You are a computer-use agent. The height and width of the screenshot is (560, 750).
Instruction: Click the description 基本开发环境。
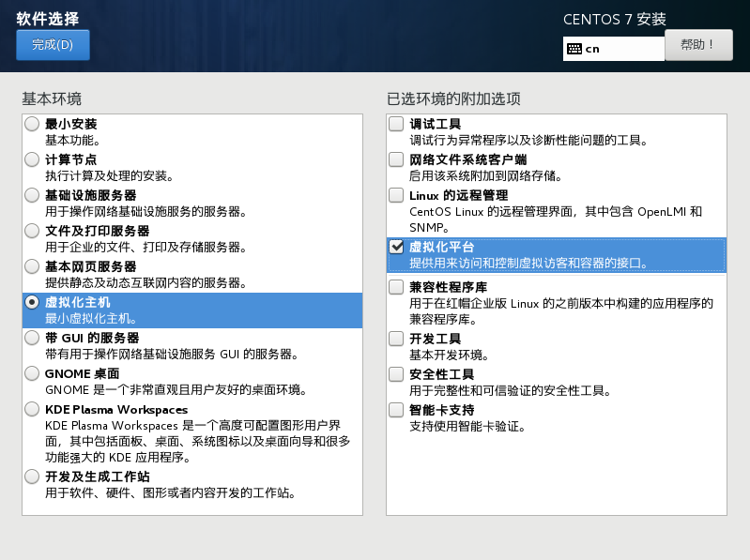449,355
